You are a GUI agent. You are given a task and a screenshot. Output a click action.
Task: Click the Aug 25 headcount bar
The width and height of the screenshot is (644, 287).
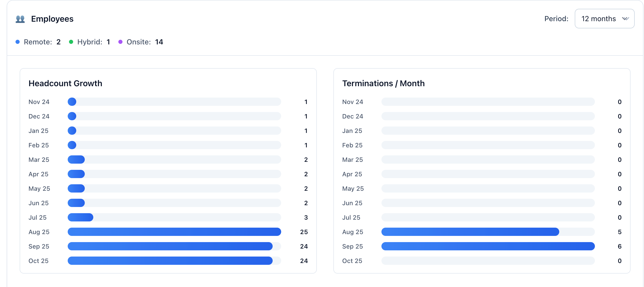[x=174, y=232]
